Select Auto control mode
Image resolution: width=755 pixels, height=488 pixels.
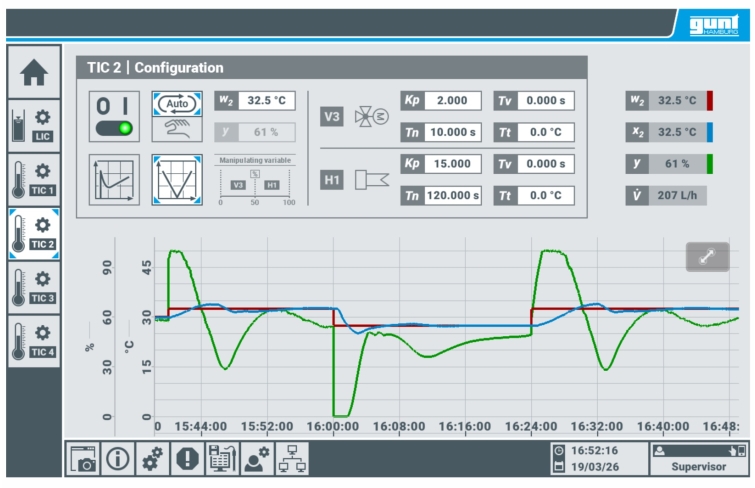click(x=177, y=104)
